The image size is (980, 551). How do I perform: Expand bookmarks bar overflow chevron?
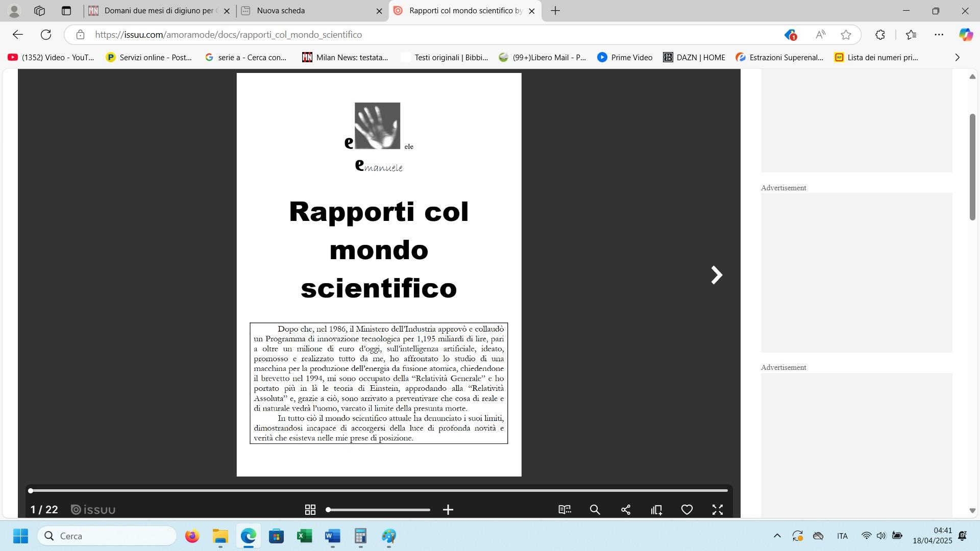coord(957,58)
